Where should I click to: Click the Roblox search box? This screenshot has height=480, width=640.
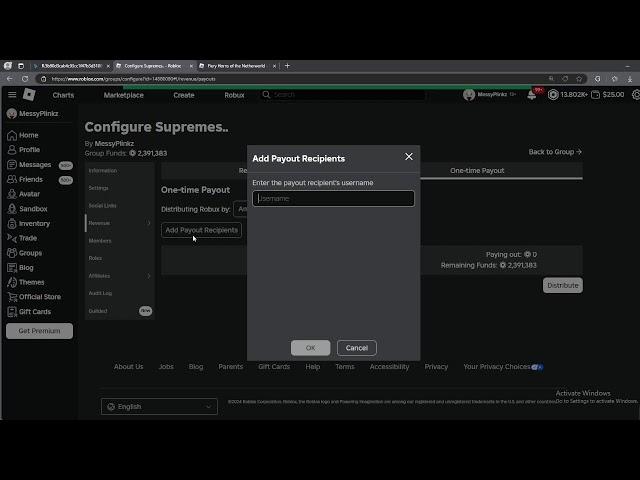click(x=343, y=95)
